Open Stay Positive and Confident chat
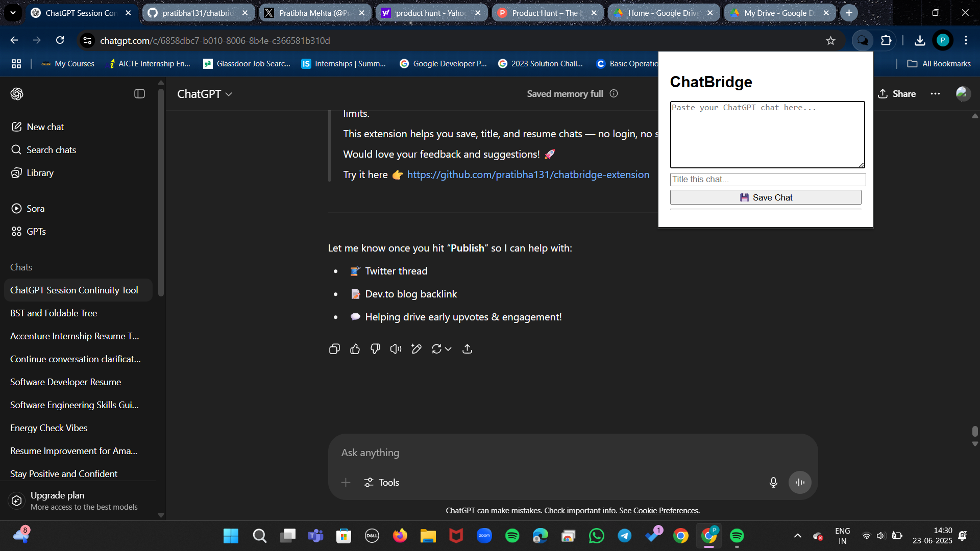The image size is (980, 551). tap(79, 474)
